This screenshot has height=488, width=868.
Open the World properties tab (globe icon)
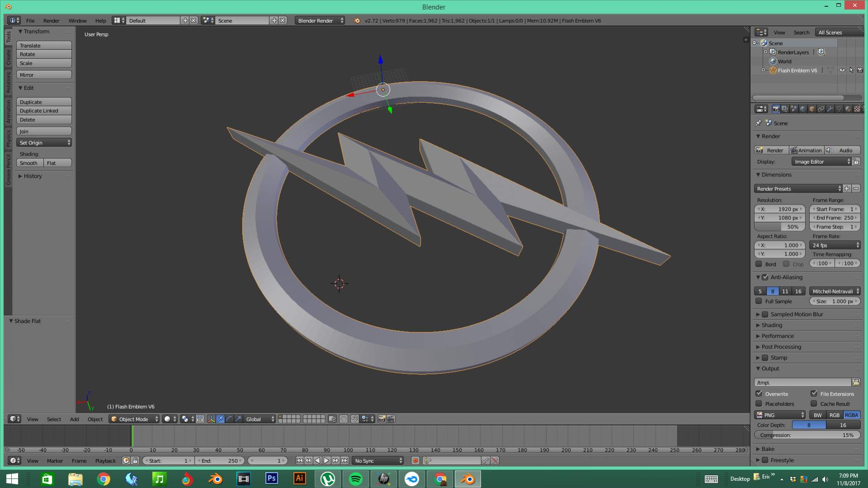803,109
